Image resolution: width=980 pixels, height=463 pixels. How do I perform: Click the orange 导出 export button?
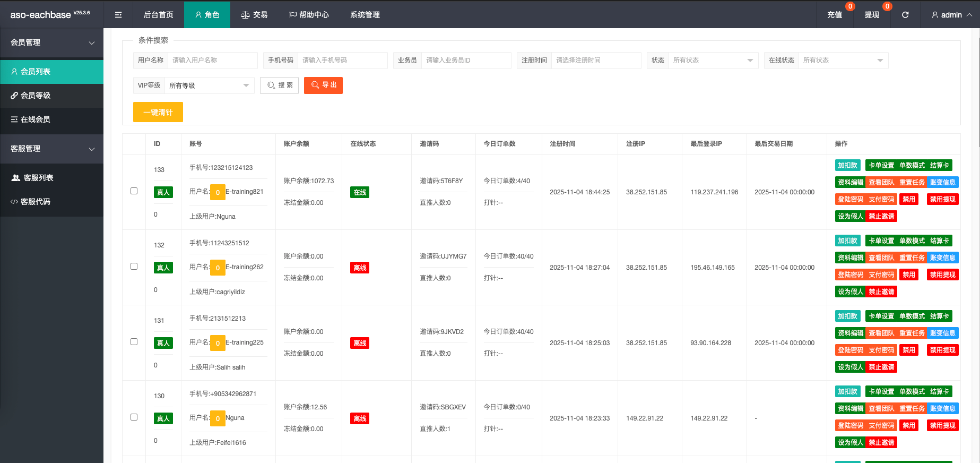pos(323,85)
